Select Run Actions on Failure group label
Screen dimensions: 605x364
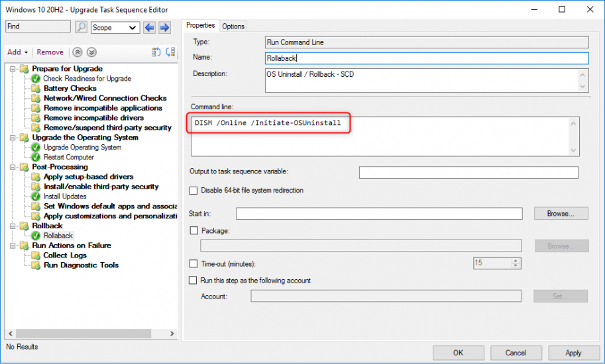(x=72, y=246)
